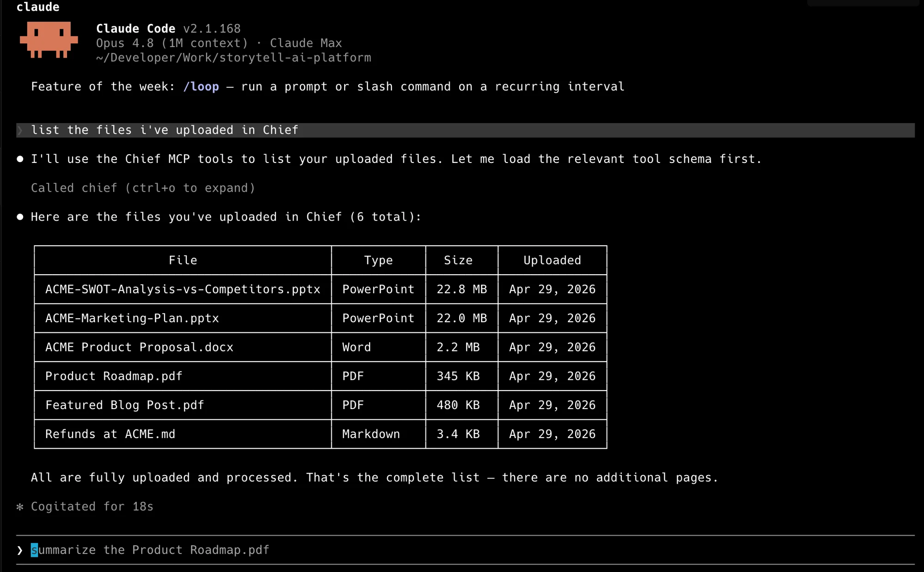The width and height of the screenshot is (924, 572).
Task: Click the Claude Code pixel mascot logo
Action: pos(49,40)
